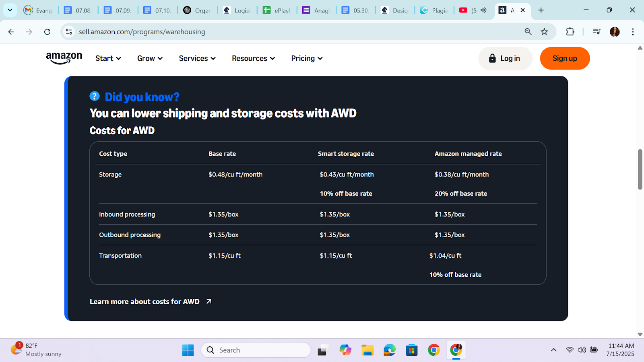This screenshot has width=644, height=362.
Task: Open Google Chrome taskbar icon
Action: pyautogui.click(x=433, y=350)
